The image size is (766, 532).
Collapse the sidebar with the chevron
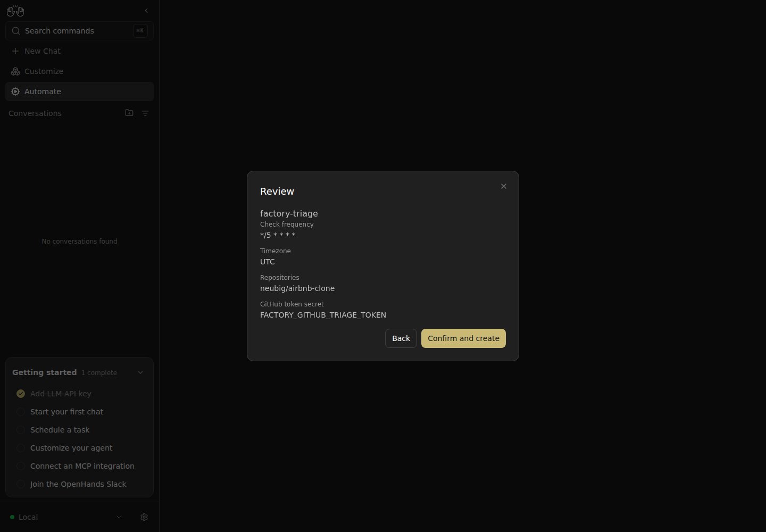coord(146,11)
